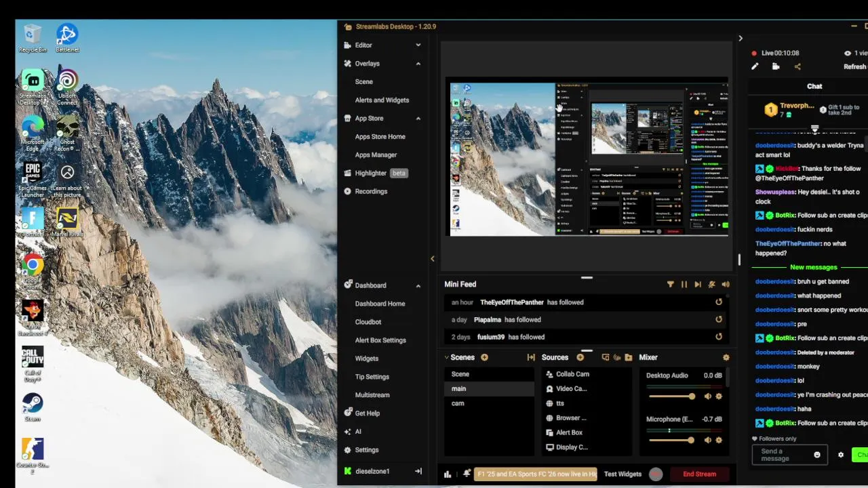This screenshot has width=868, height=488.
Task: Click Test Widgets
Action: pyautogui.click(x=623, y=474)
